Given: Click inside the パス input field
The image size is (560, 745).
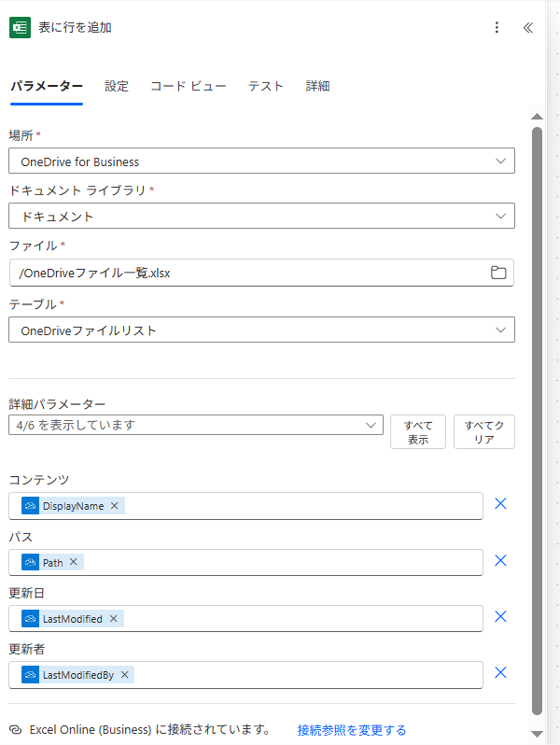Looking at the screenshot, I should point(245,563).
